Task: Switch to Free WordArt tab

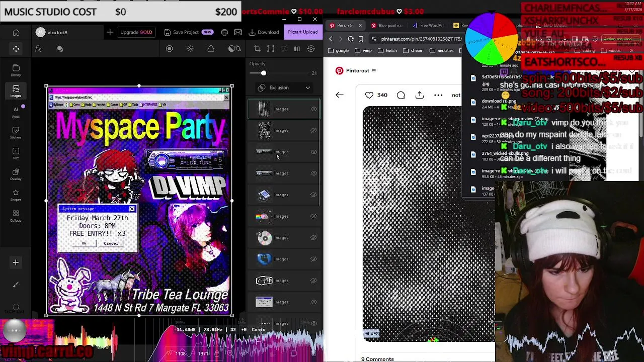Action: pos(429,25)
